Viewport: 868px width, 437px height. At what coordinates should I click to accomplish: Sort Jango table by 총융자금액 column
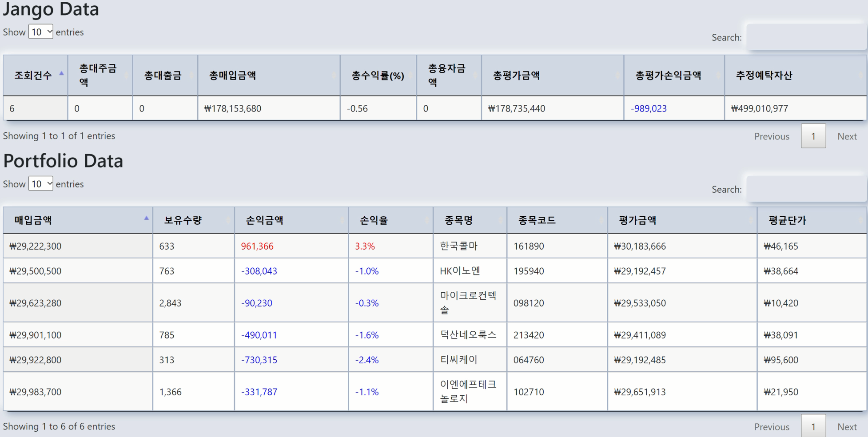(449, 75)
